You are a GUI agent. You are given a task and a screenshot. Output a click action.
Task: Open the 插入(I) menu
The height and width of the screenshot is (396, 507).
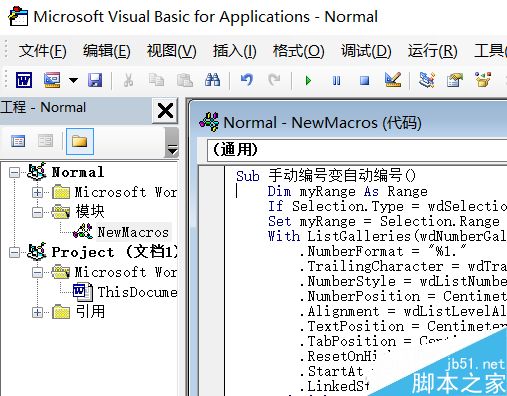[x=235, y=51]
